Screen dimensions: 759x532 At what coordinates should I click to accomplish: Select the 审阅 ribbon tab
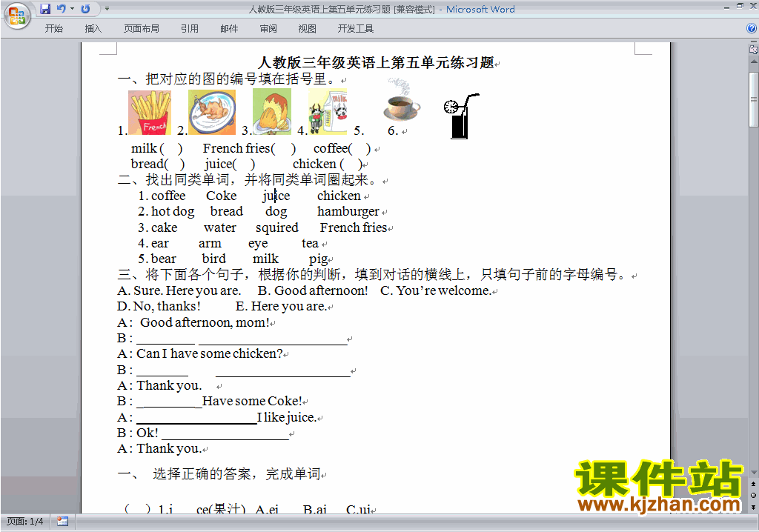pyautogui.click(x=268, y=29)
